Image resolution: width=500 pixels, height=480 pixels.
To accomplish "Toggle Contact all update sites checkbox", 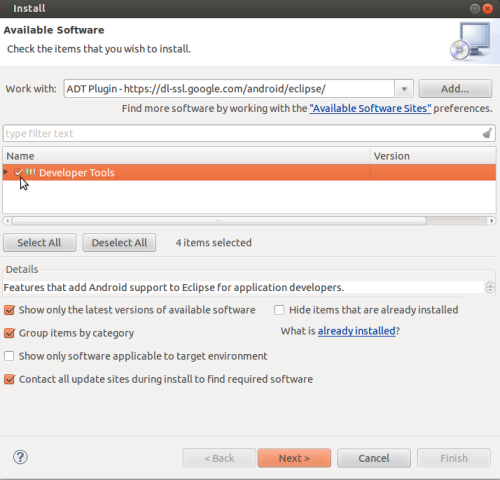I will point(9,379).
